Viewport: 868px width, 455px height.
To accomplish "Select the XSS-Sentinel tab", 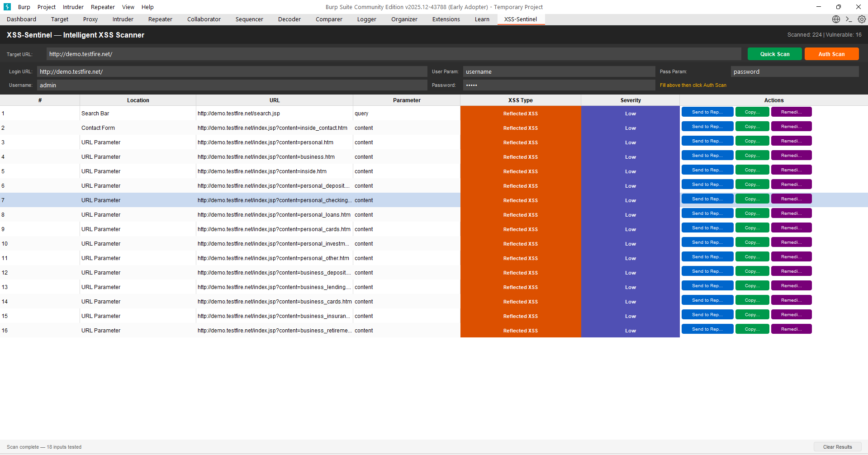I will pos(521,19).
